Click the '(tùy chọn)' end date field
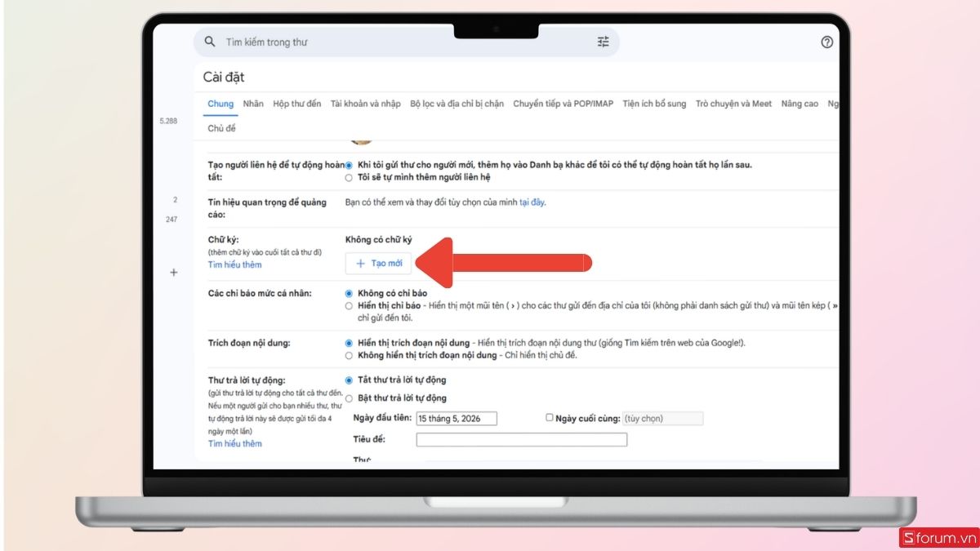Viewport: 980px width, 551px height. point(662,419)
